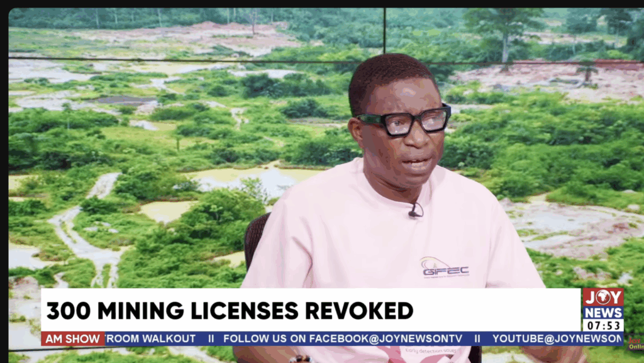Click the red AM SHOW badge
Image resolution: width=644 pixels, height=363 pixels.
point(74,339)
